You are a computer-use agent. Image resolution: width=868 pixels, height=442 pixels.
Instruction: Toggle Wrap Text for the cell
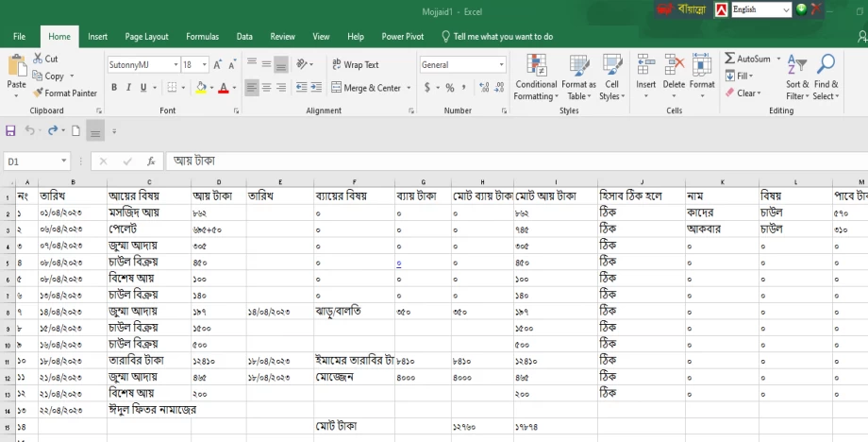354,65
